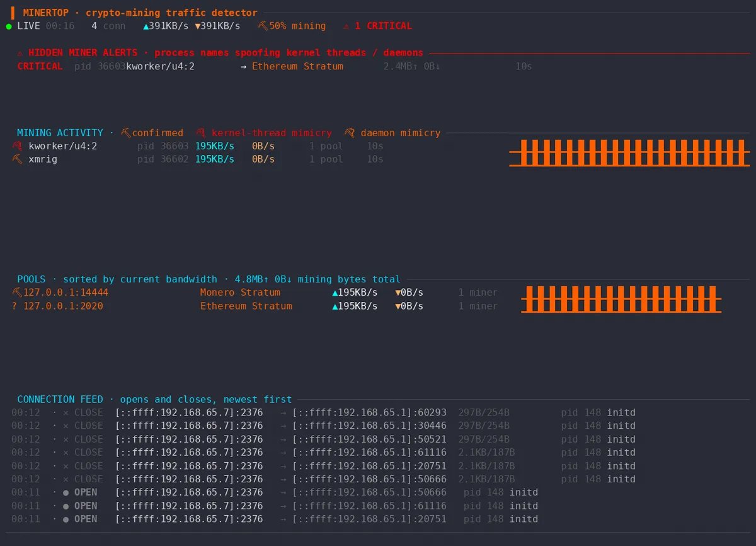Viewport: 756px width, 546px height.
Task: Click the 2.4MB↑ 0B↓ alert traffic value
Action: click(x=412, y=66)
